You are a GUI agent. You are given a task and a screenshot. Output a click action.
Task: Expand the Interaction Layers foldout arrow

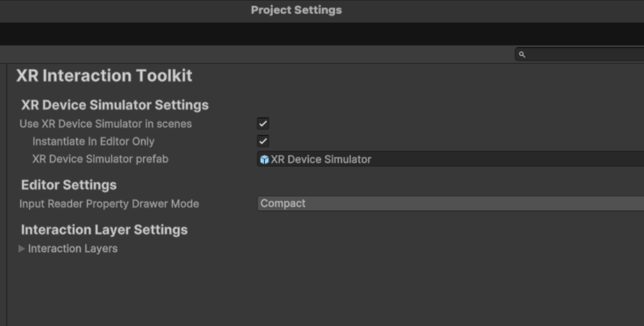[x=22, y=248]
